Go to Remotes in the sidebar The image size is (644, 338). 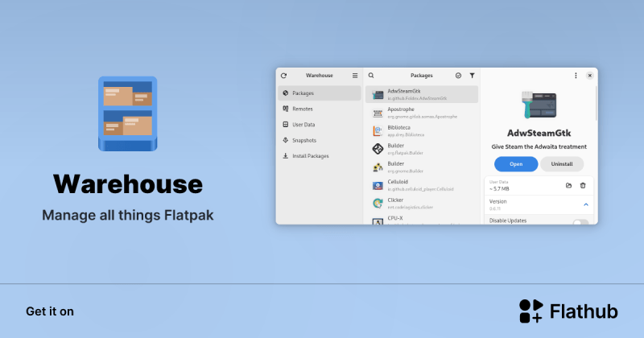coord(320,109)
